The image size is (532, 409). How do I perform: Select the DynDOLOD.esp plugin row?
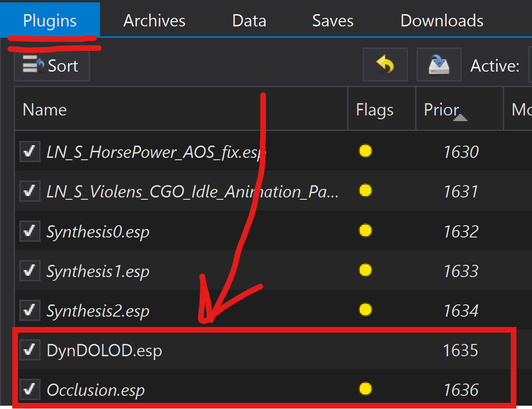tap(189, 351)
